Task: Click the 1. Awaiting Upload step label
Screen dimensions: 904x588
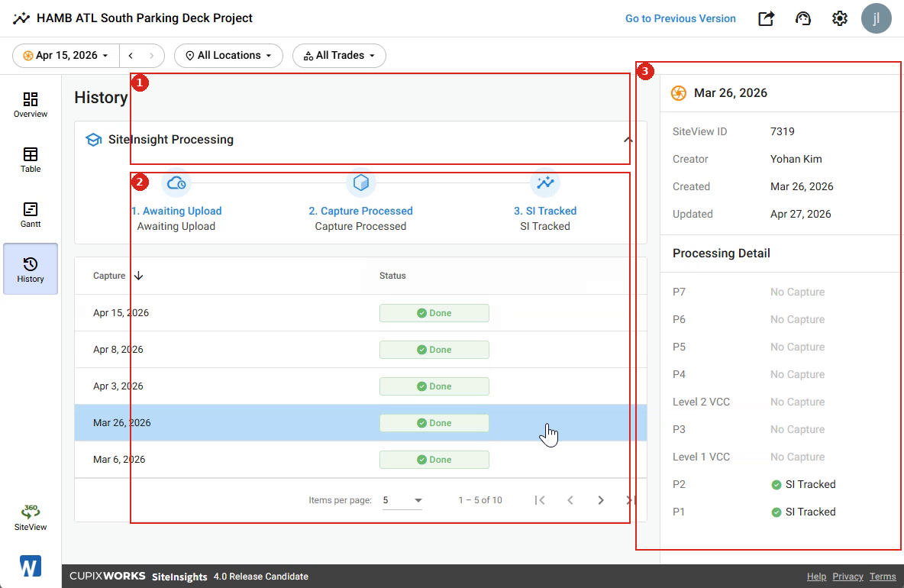Action: (176, 211)
